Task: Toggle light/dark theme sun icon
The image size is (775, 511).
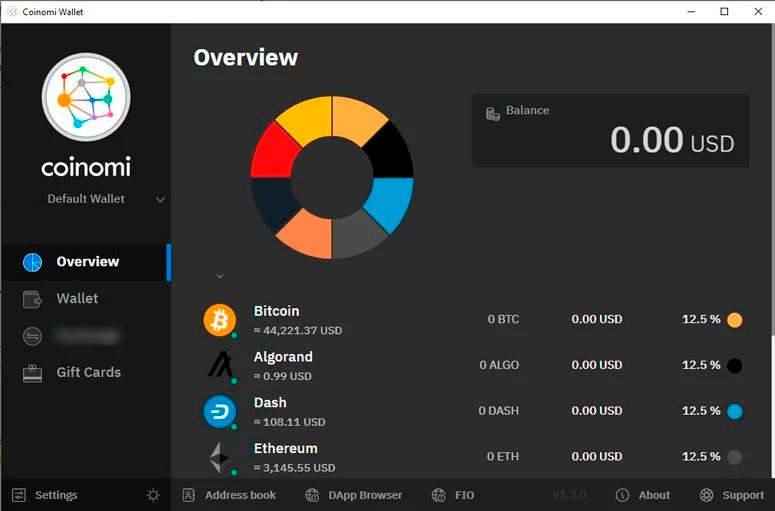Action: (153, 495)
